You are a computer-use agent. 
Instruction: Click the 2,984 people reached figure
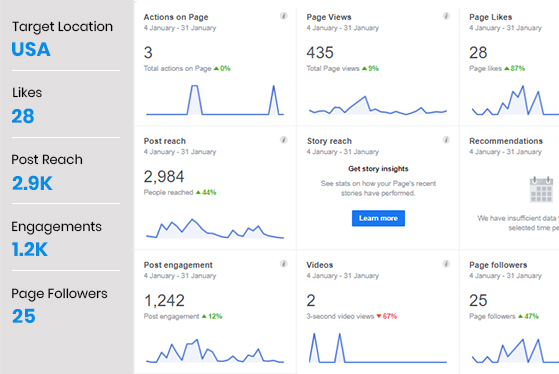coord(164,176)
